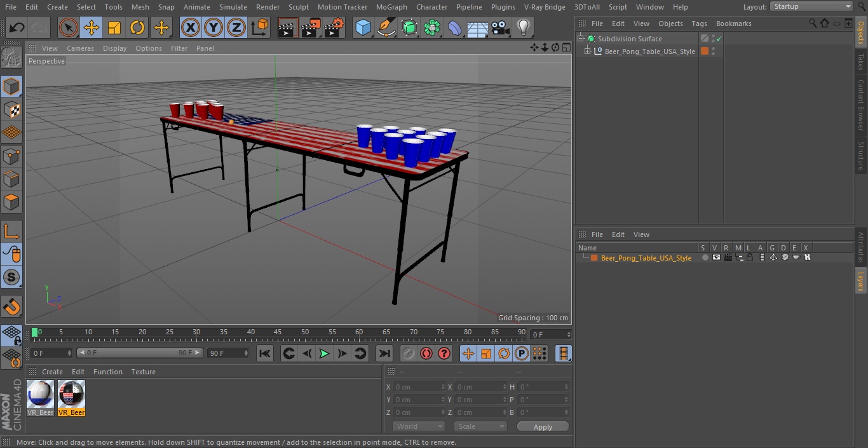Go to start of animation
The image size is (868, 448).
[x=265, y=353]
